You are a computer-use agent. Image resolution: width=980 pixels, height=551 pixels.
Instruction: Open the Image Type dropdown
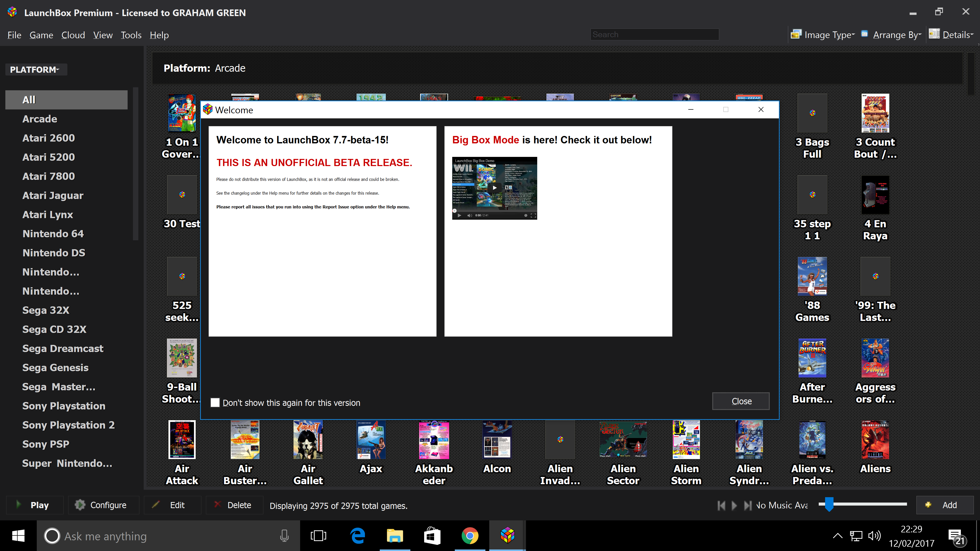pyautogui.click(x=823, y=35)
